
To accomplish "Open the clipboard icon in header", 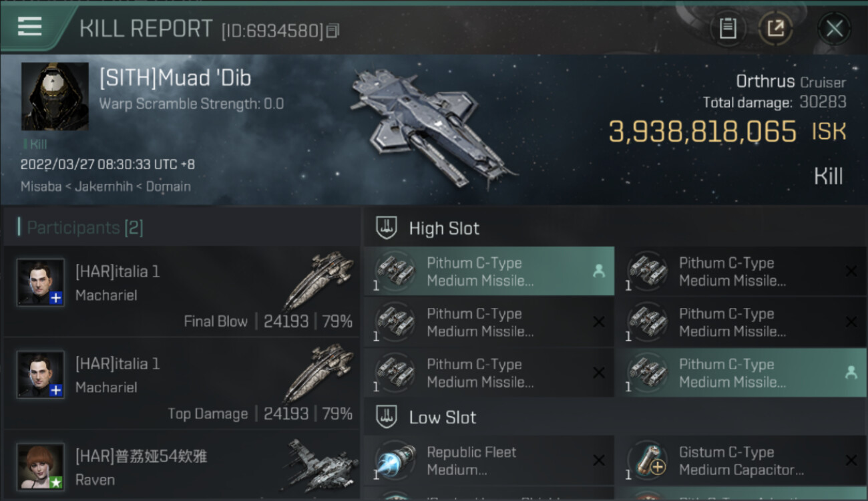I will click(x=728, y=29).
